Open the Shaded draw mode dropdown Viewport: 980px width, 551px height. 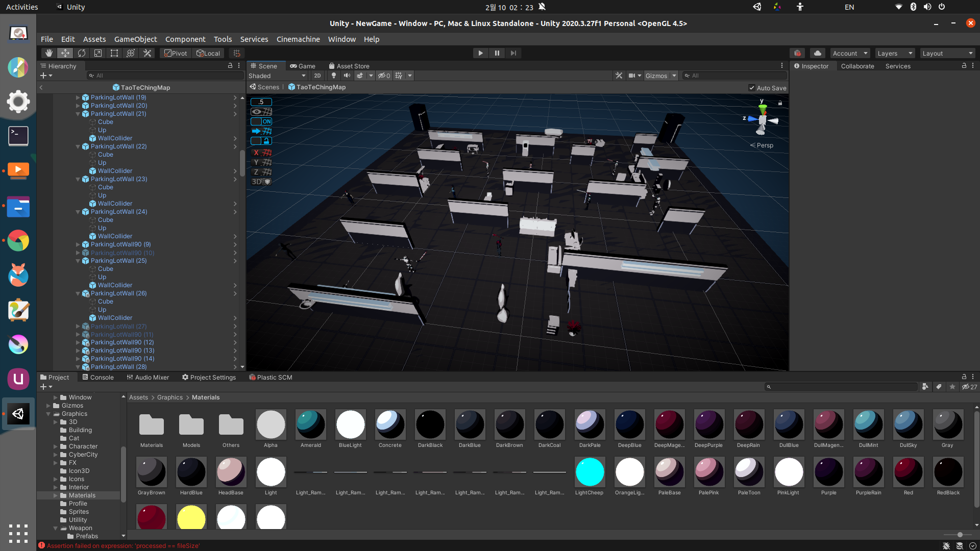(x=277, y=76)
